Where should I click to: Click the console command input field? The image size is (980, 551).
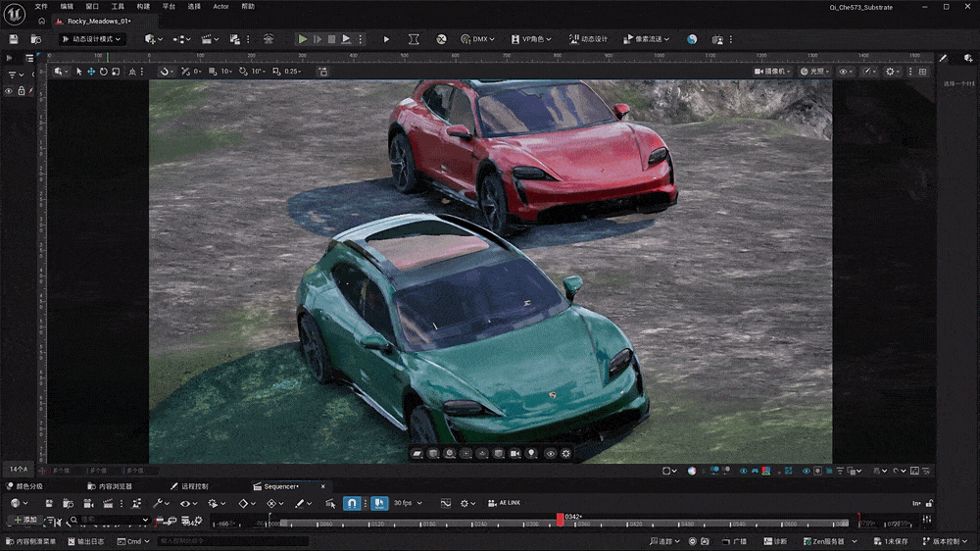tap(232, 541)
